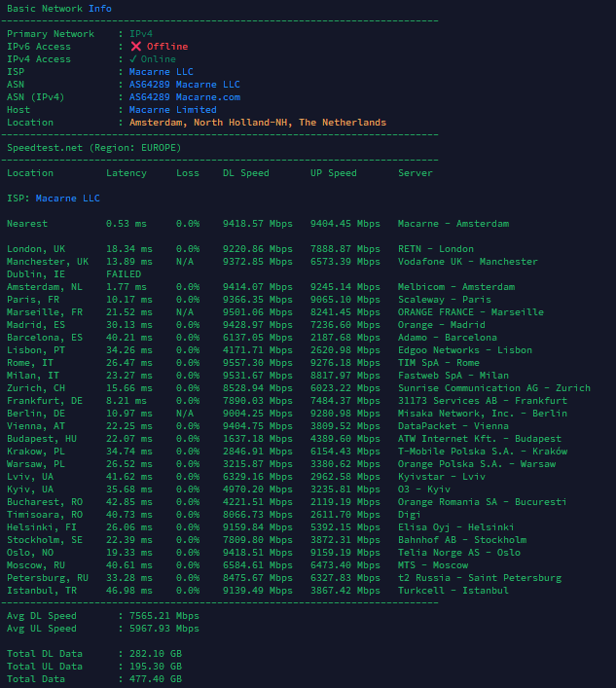Click Total UL Data value '195.30 GB'
616x688 pixels.
pyautogui.click(x=156, y=667)
